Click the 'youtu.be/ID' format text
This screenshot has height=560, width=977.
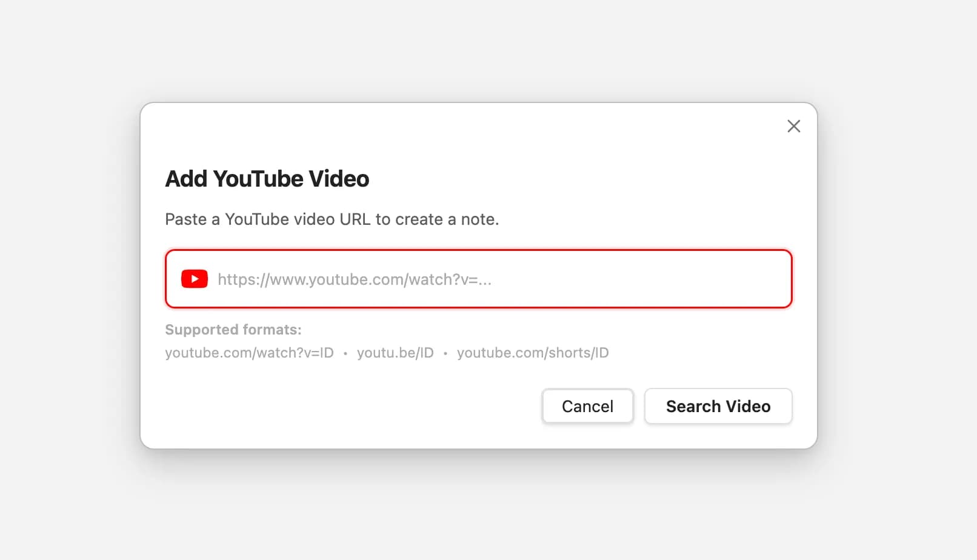tap(395, 353)
